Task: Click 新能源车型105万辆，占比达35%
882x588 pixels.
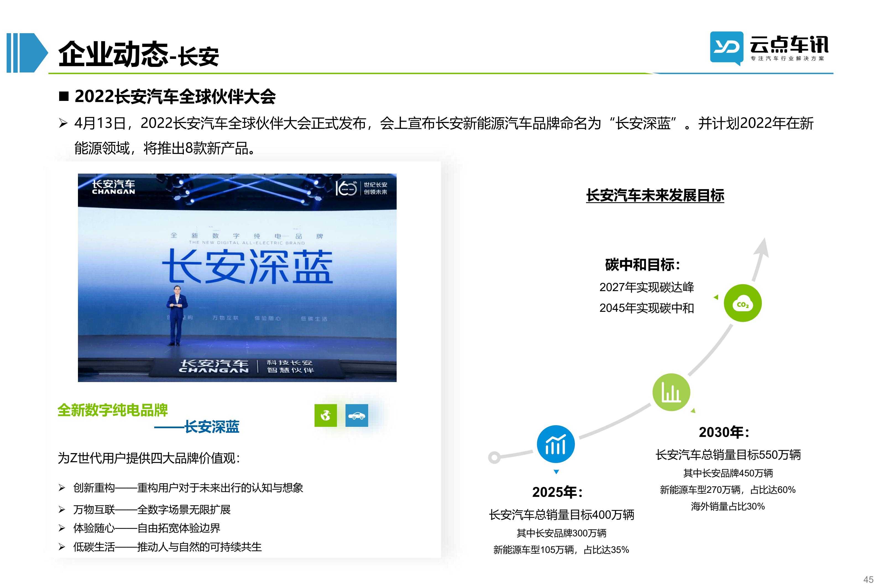Action: tap(561, 550)
